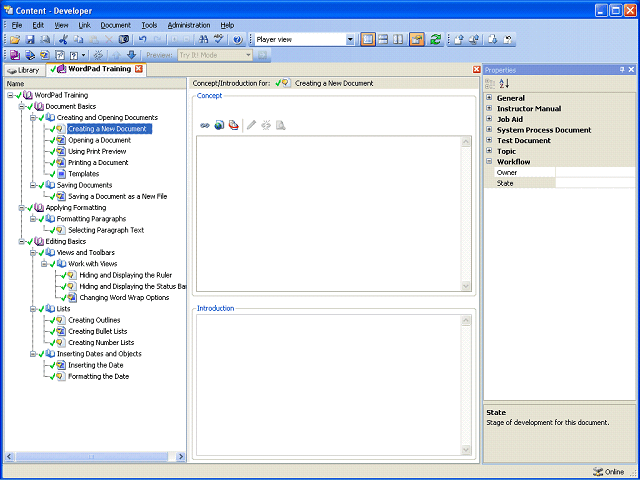Click the Introduction scrollbar up arrow
Image resolution: width=640 pixels, height=480 pixels.
[x=466, y=320]
